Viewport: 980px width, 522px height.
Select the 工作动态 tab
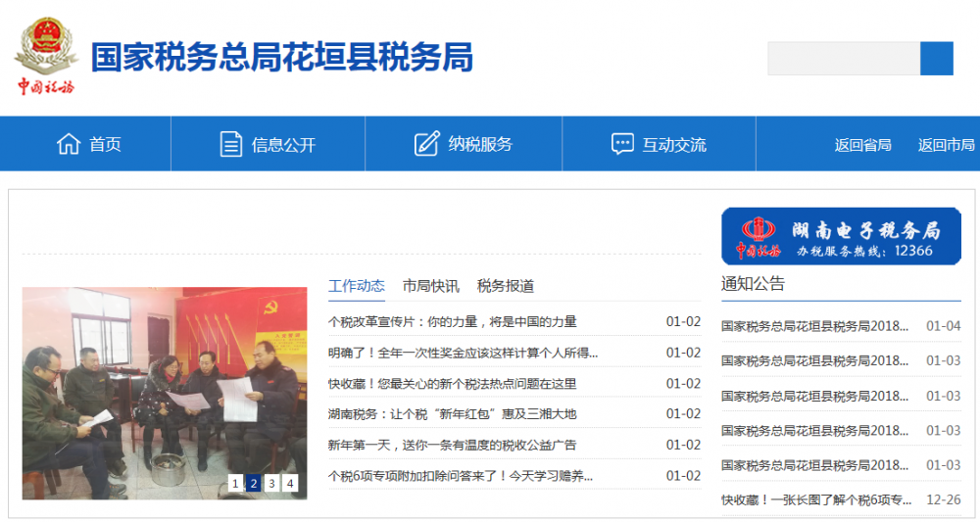click(x=357, y=286)
